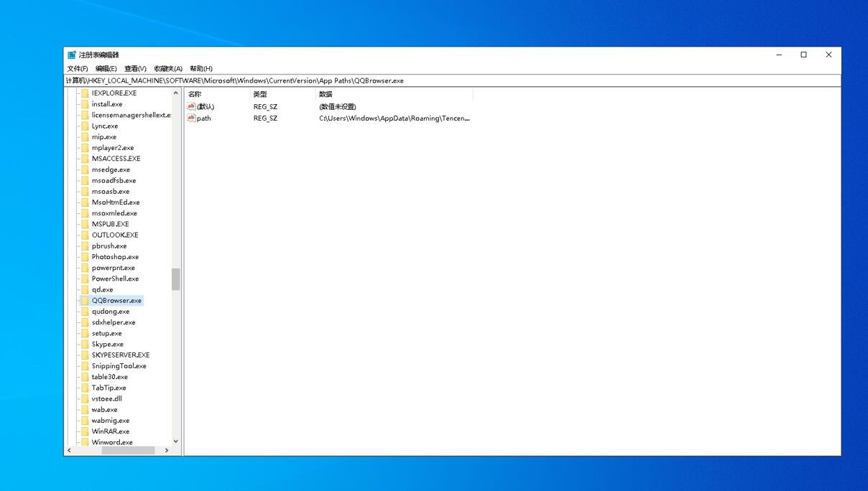Click the folder icon of MSACCESS.EXE key

pyautogui.click(x=85, y=159)
